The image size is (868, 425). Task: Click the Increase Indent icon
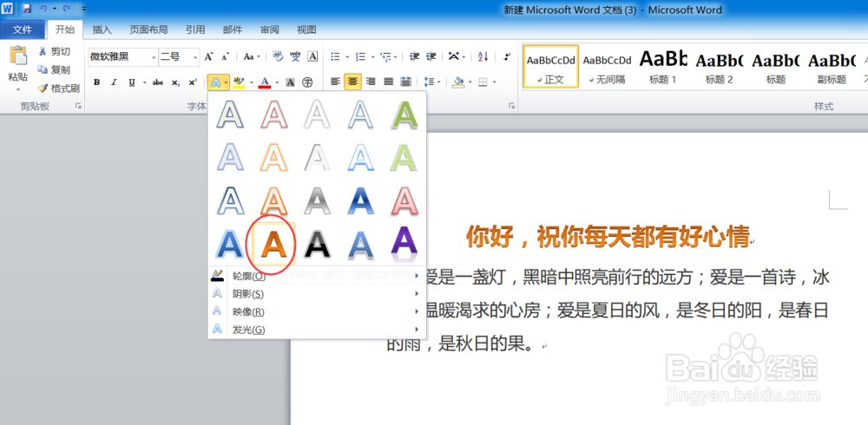pos(431,56)
